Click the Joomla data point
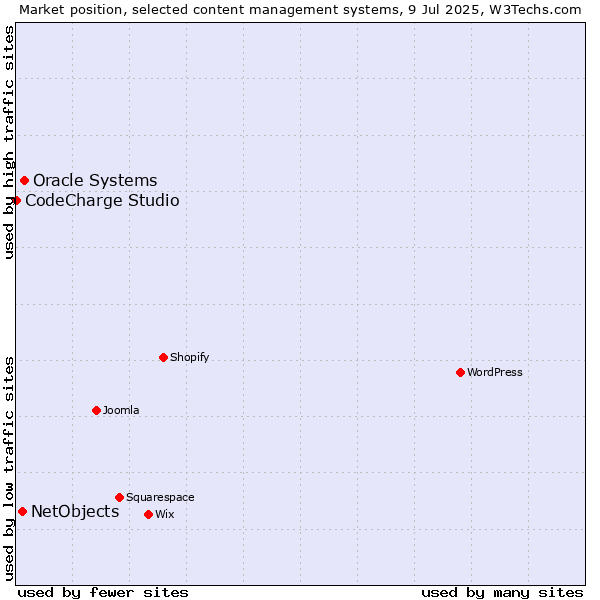Screen dimensions: 600x600 (x=96, y=410)
